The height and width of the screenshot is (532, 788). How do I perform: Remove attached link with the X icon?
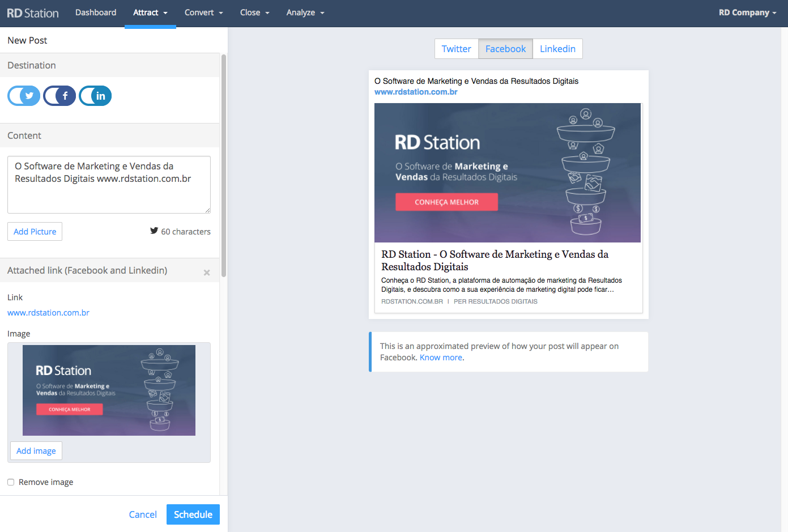click(x=207, y=273)
